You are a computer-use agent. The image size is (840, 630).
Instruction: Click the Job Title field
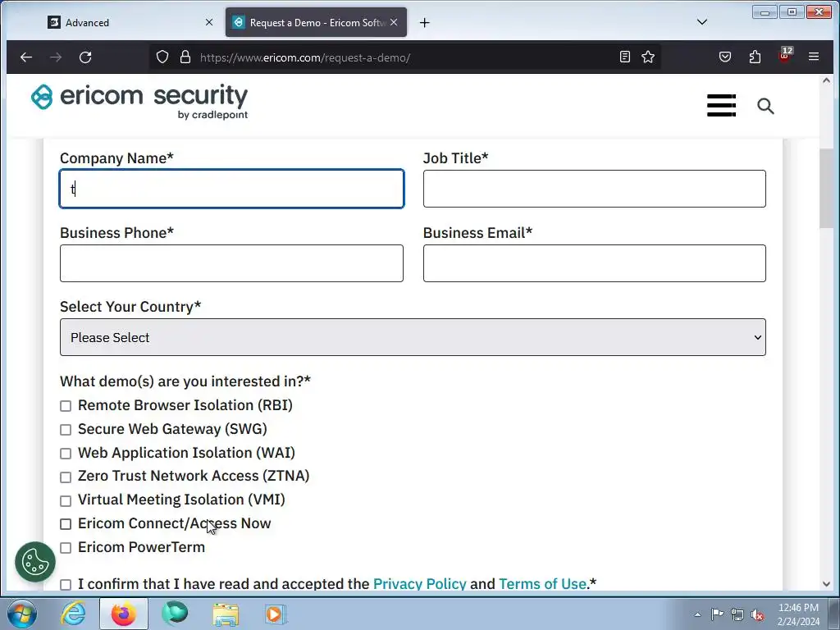tap(594, 189)
